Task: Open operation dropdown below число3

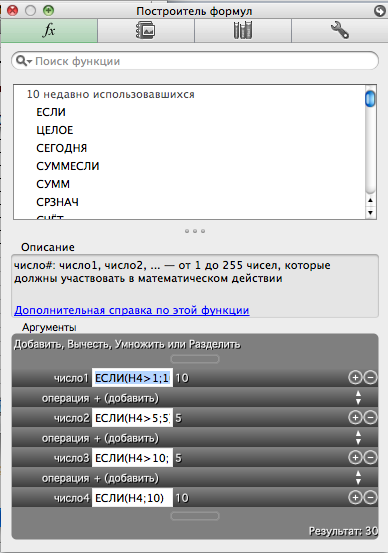Action: tap(358, 478)
